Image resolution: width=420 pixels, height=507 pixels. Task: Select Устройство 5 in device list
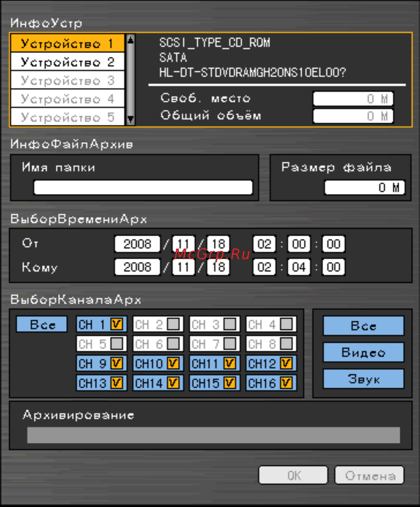(68, 117)
